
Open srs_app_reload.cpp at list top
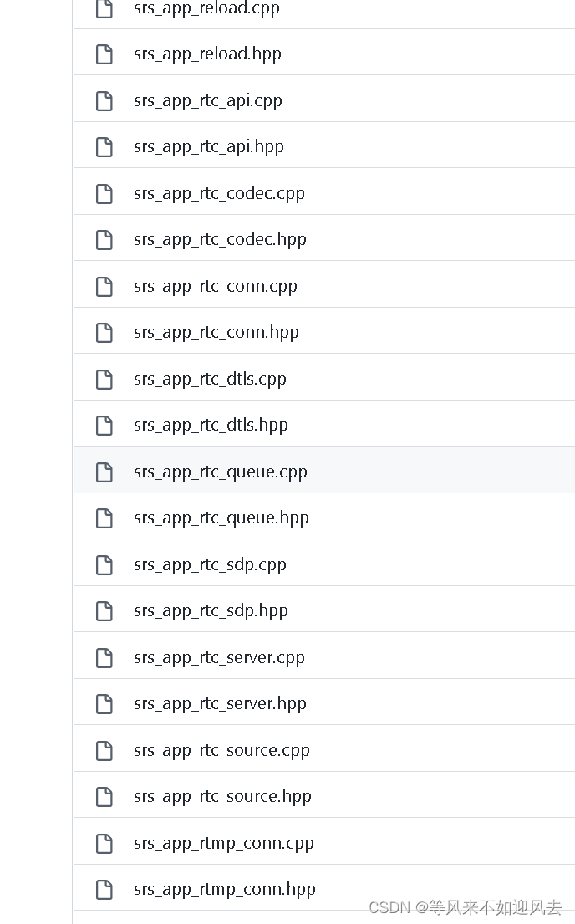[x=206, y=8]
